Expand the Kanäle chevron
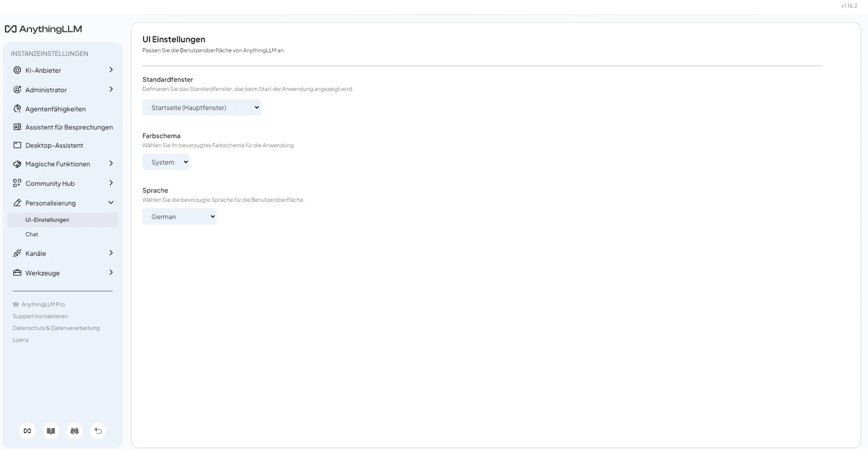This screenshot has width=868, height=449. pos(111,253)
